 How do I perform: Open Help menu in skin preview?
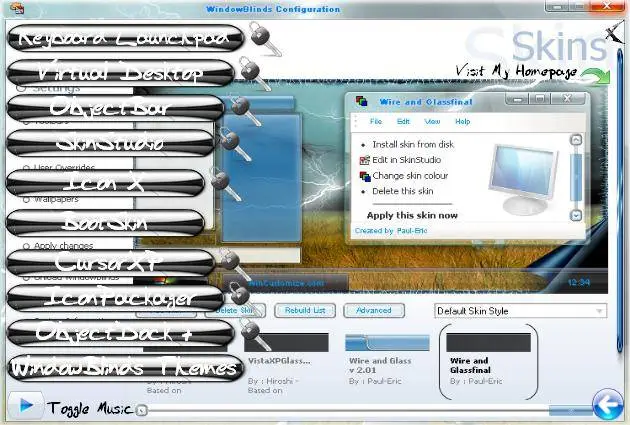pyautogui.click(x=462, y=121)
